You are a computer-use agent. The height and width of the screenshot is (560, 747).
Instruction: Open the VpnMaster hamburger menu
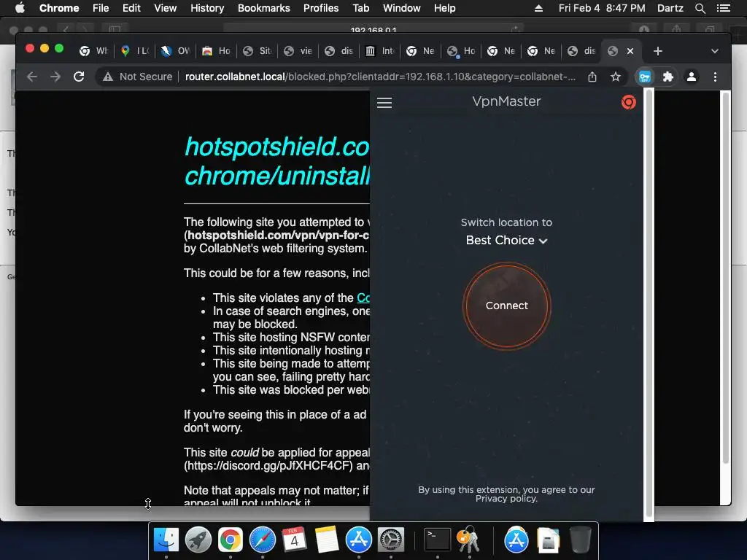click(x=384, y=103)
